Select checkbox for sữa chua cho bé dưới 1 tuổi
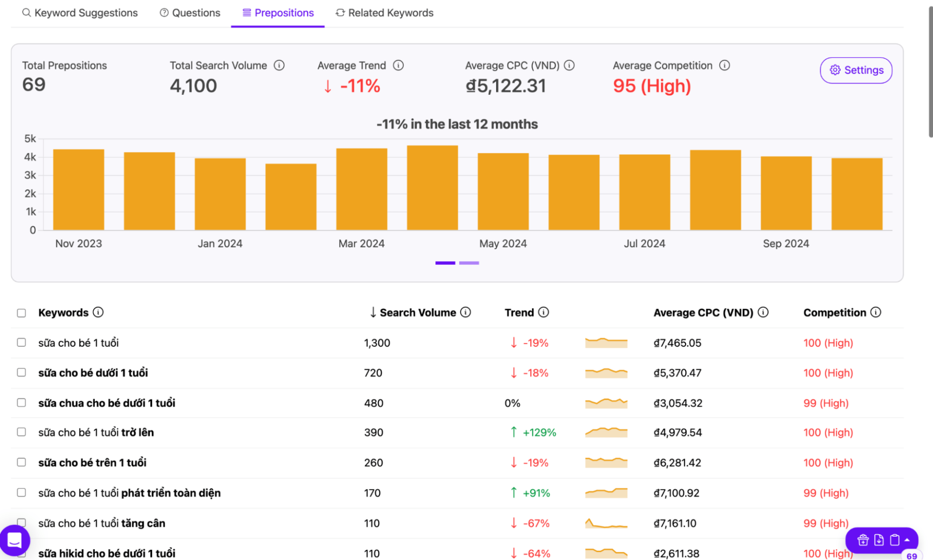 pos(21,403)
